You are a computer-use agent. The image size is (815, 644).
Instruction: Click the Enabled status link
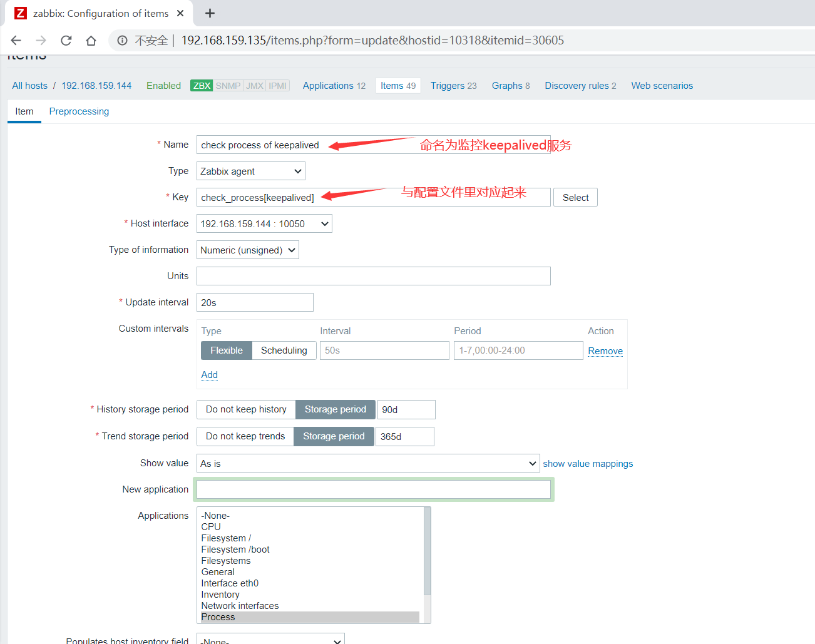[x=163, y=86]
